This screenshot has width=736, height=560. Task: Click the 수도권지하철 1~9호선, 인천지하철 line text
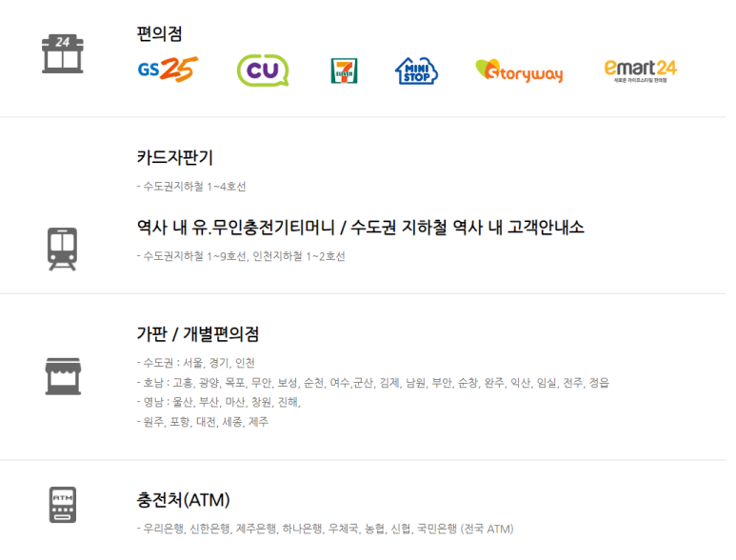point(241,256)
